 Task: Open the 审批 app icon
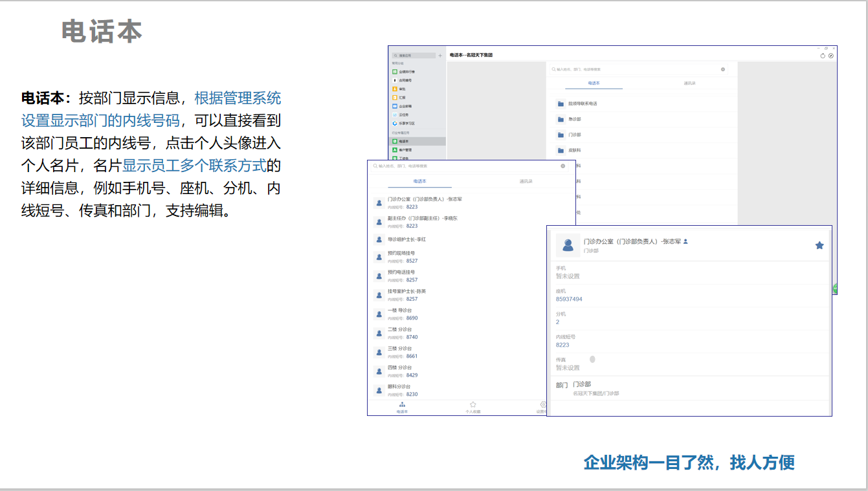pyautogui.click(x=394, y=89)
